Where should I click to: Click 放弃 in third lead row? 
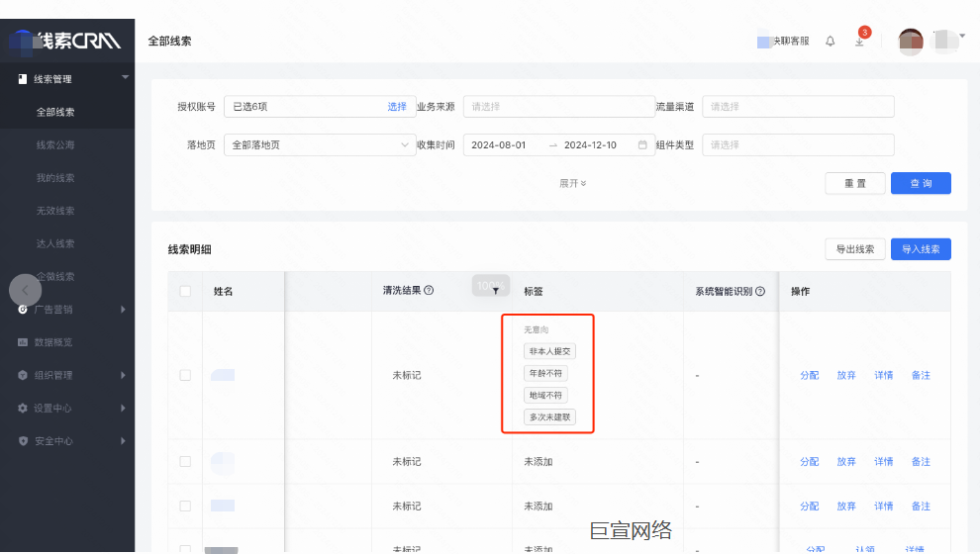pos(846,506)
